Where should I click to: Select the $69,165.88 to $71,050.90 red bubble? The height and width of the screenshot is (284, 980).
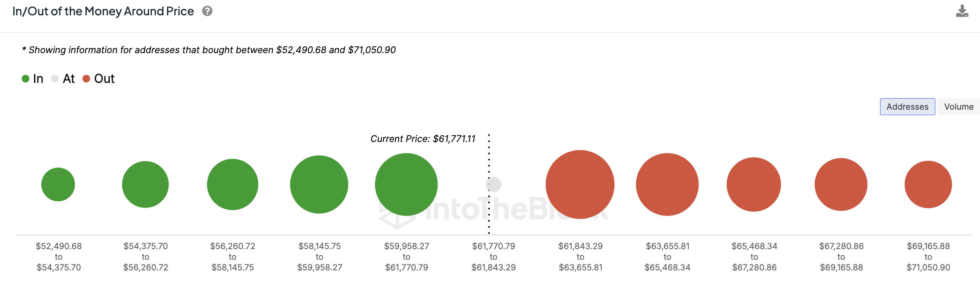point(928,185)
